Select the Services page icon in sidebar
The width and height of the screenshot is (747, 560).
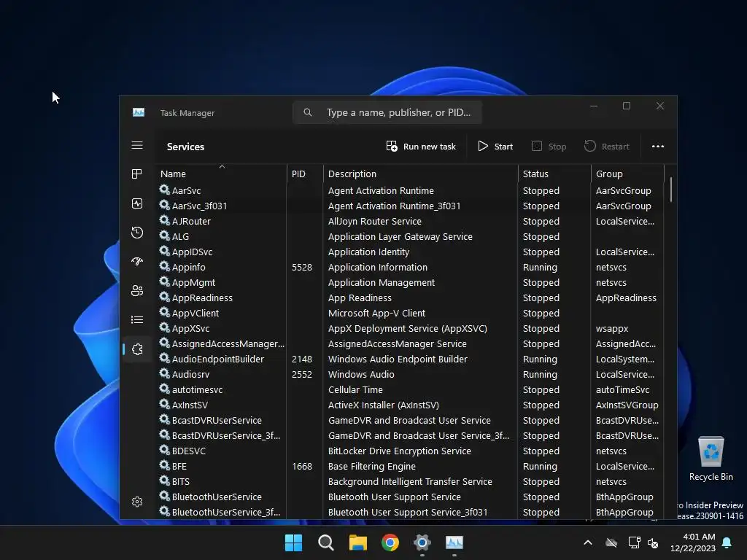(x=137, y=349)
